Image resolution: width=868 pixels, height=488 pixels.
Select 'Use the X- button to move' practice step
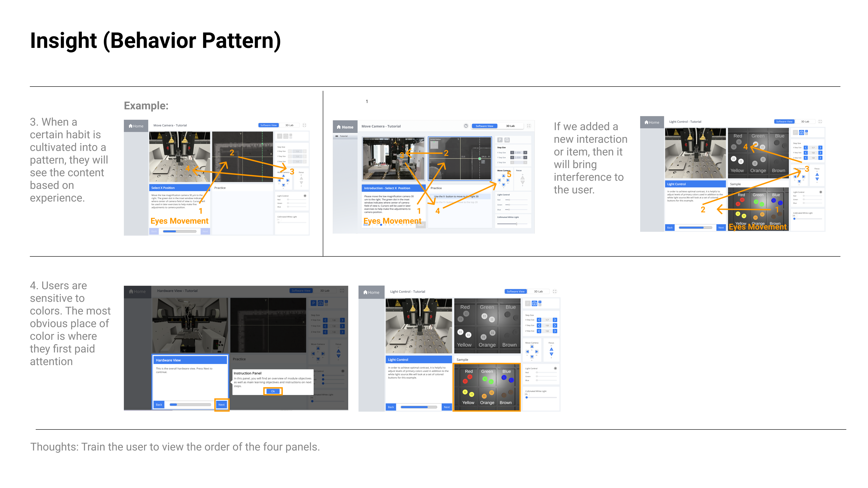460,196
